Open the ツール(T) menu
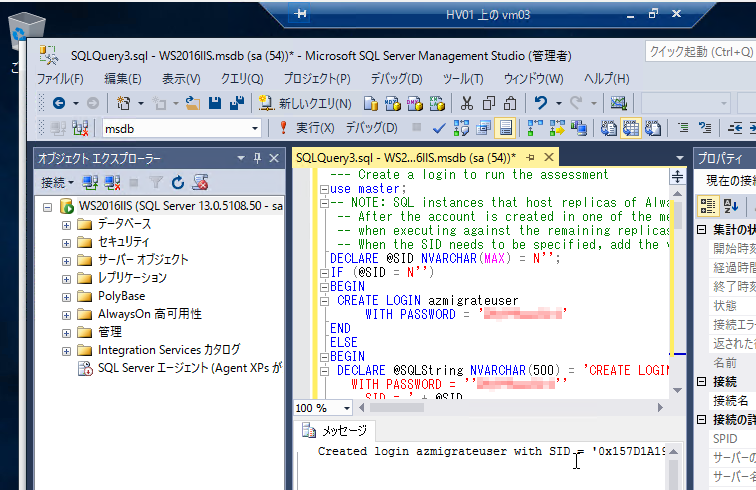The height and width of the screenshot is (490, 756). 463,78
